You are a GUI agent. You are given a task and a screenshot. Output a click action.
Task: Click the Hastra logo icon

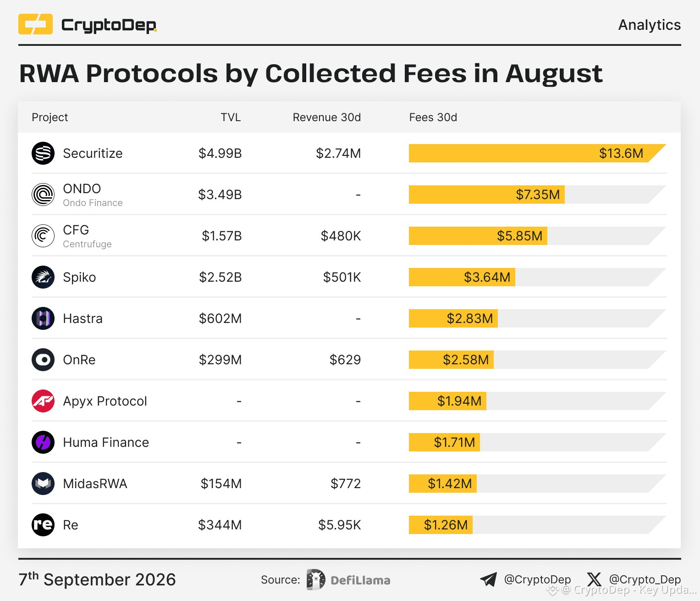pyautogui.click(x=43, y=318)
